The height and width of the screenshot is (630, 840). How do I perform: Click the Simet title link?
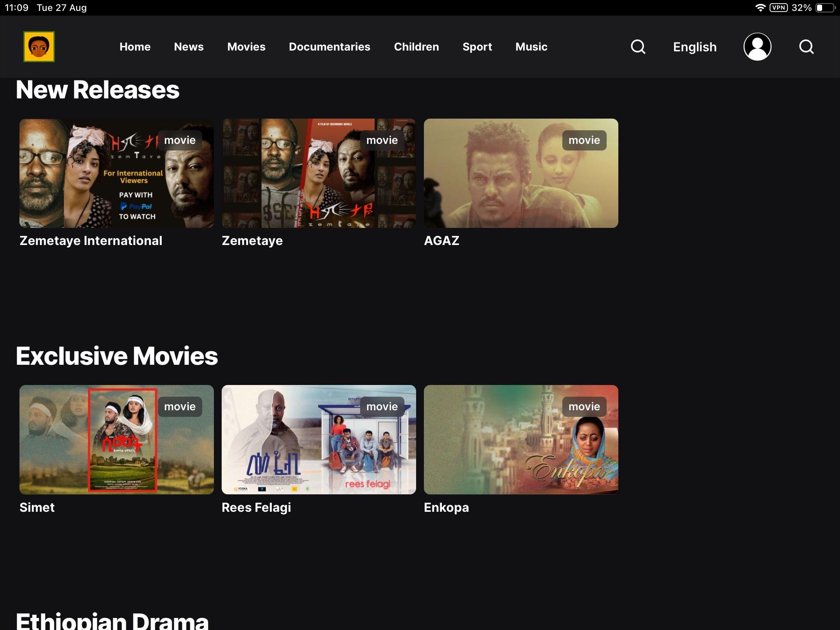pos(37,507)
